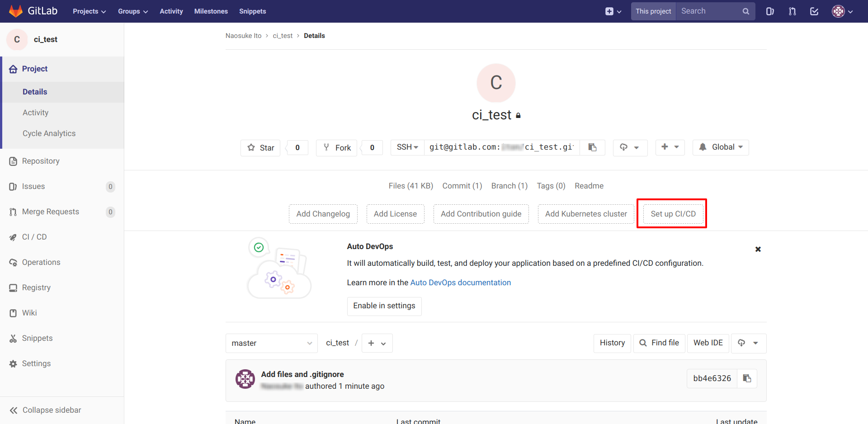Click the GitLab fox logo
Viewport: 868px width, 424px height.
click(x=16, y=11)
